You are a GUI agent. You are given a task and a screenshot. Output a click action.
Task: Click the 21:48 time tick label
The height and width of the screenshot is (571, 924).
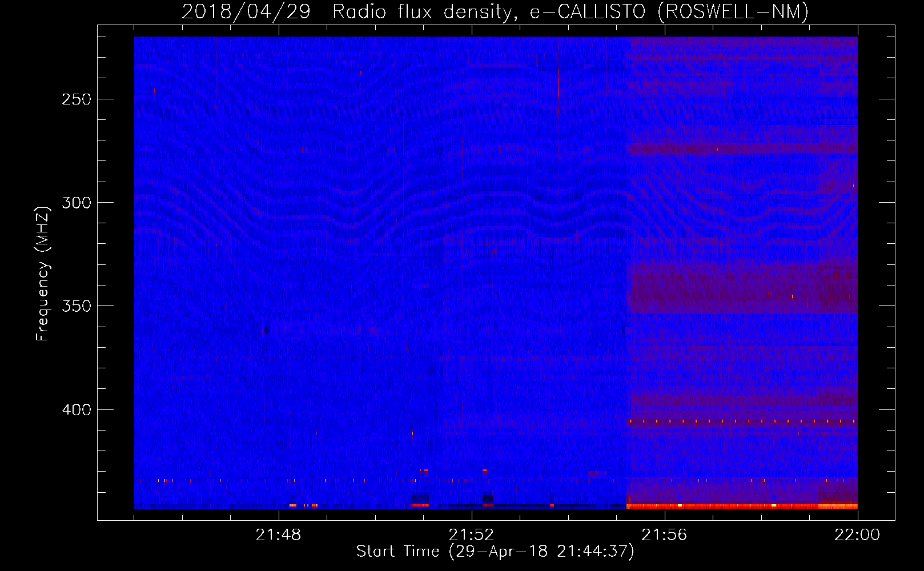[x=278, y=535]
